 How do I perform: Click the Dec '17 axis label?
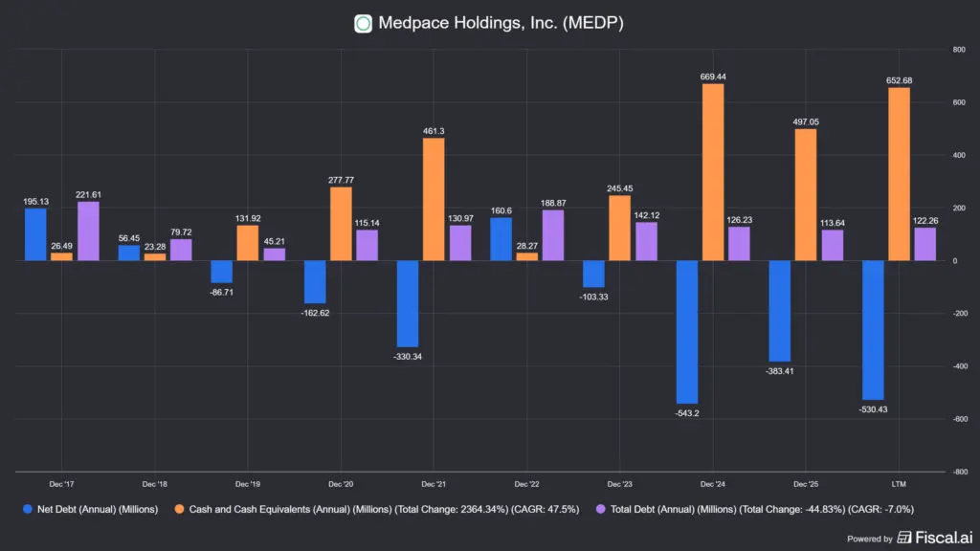(x=61, y=484)
